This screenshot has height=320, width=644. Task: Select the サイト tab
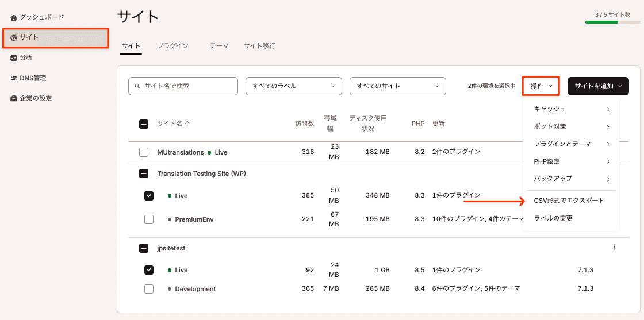pos(131,46)
